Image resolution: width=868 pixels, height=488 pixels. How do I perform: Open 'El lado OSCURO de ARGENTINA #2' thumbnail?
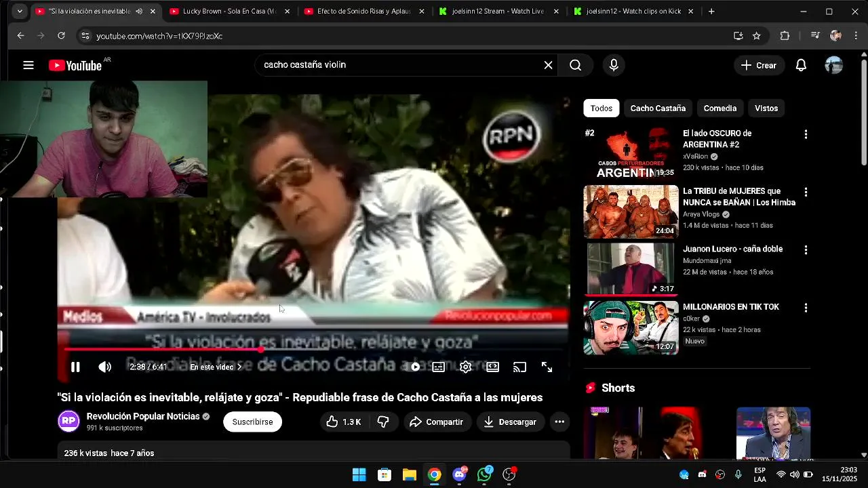[x=631, y=153]
